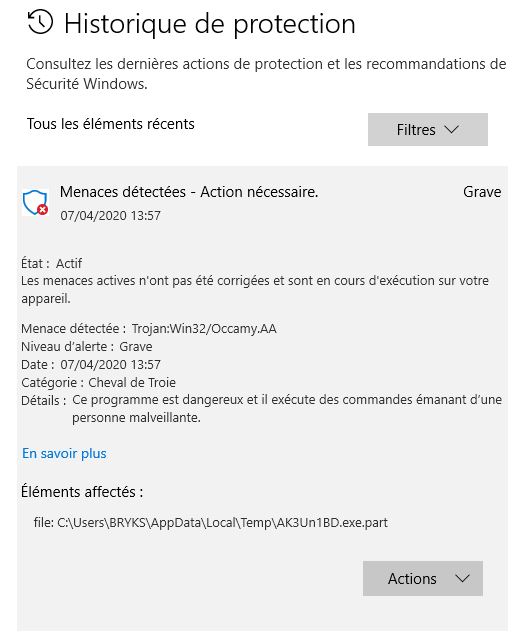Click the Grave severity label in the header

coord(482,192)
